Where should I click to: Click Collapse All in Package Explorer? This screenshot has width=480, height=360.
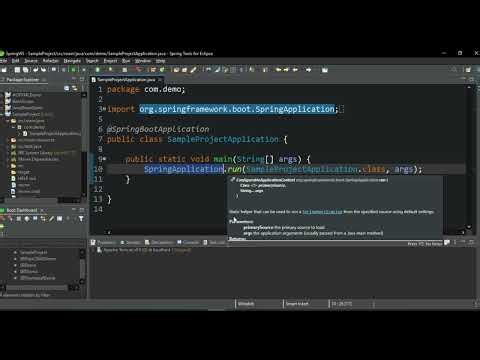pos(67,88)
